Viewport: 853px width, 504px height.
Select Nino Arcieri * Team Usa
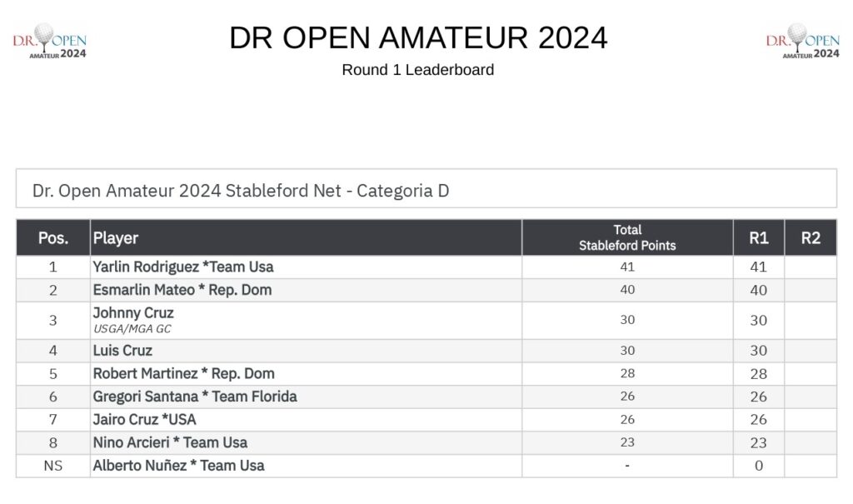pyautogui.click(x=170, y=442)
